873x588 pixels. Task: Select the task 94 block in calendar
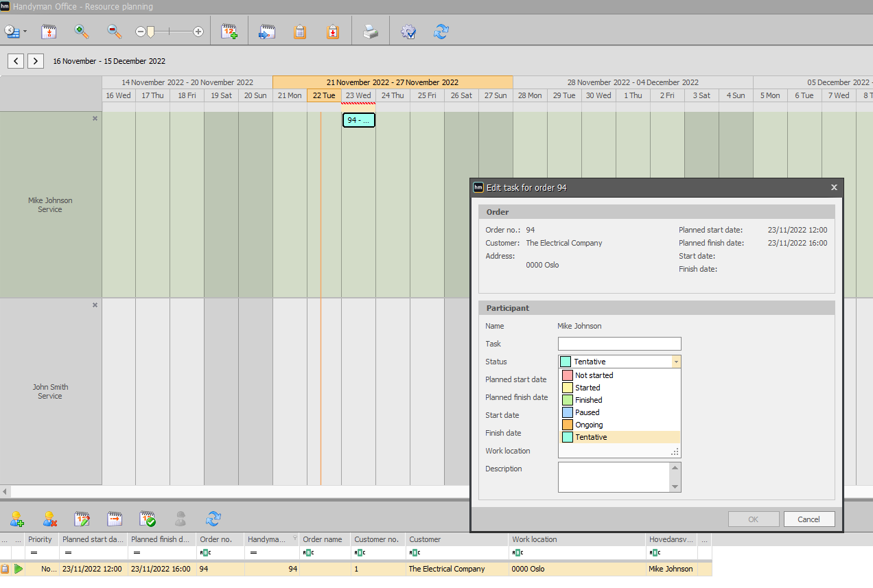359,120
